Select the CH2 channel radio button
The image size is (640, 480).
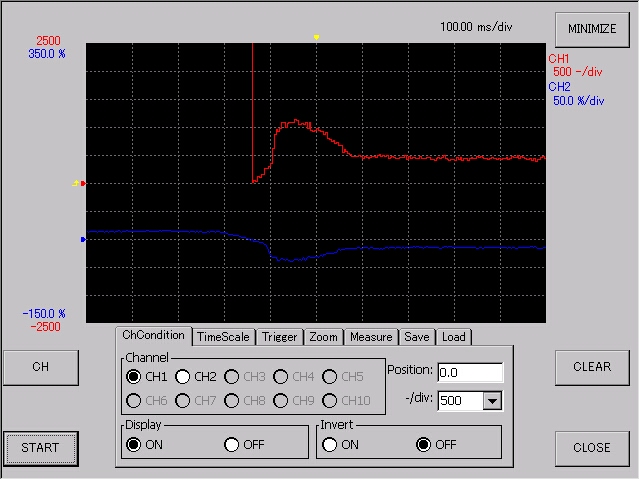pyautogui.click(x=182, y=377)
